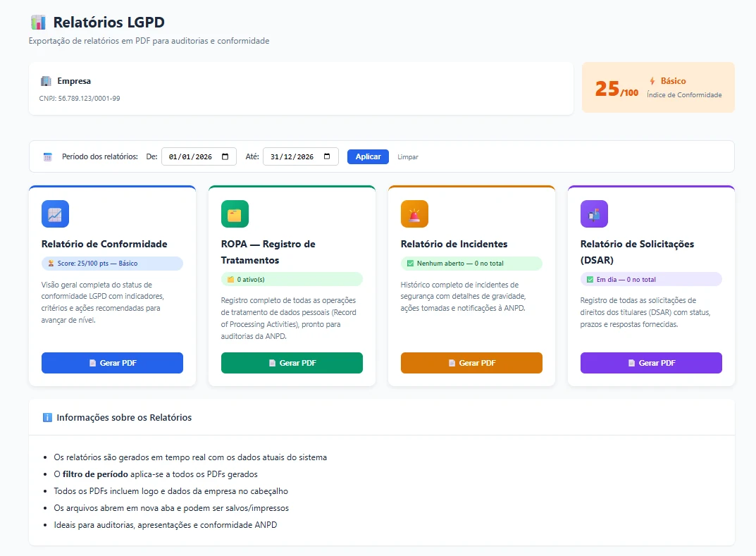Click the Empresa company name label
This screenshot has height=556, width=756.
coord(74,81)
